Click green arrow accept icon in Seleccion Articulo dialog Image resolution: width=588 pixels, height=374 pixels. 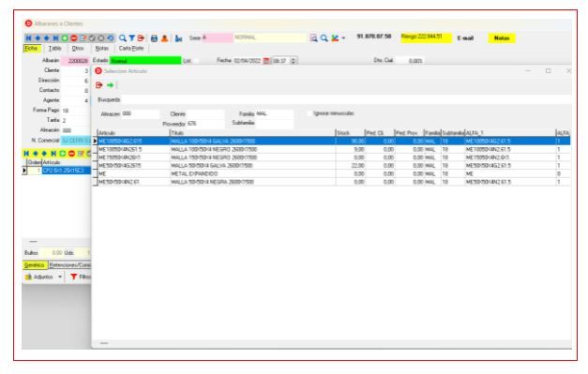[110, 85]
